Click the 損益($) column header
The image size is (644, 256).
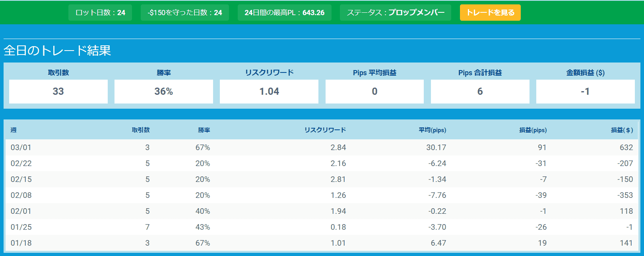(x=622, y=130)
